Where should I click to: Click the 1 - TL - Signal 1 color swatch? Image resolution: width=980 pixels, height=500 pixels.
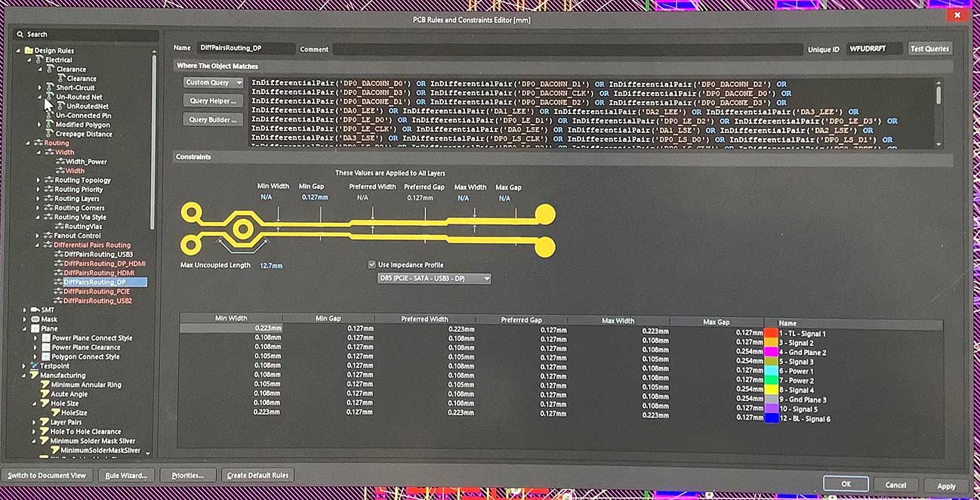click(770, 333)
